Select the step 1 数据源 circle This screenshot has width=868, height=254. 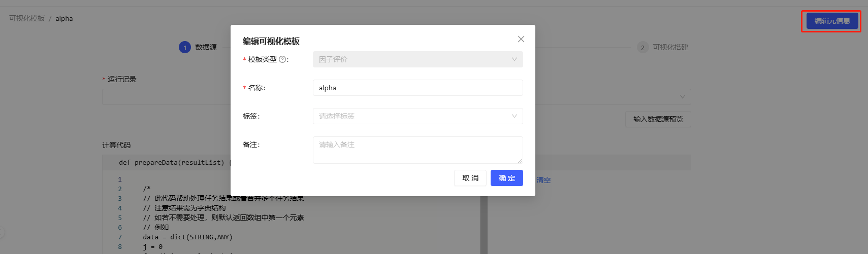185,47
